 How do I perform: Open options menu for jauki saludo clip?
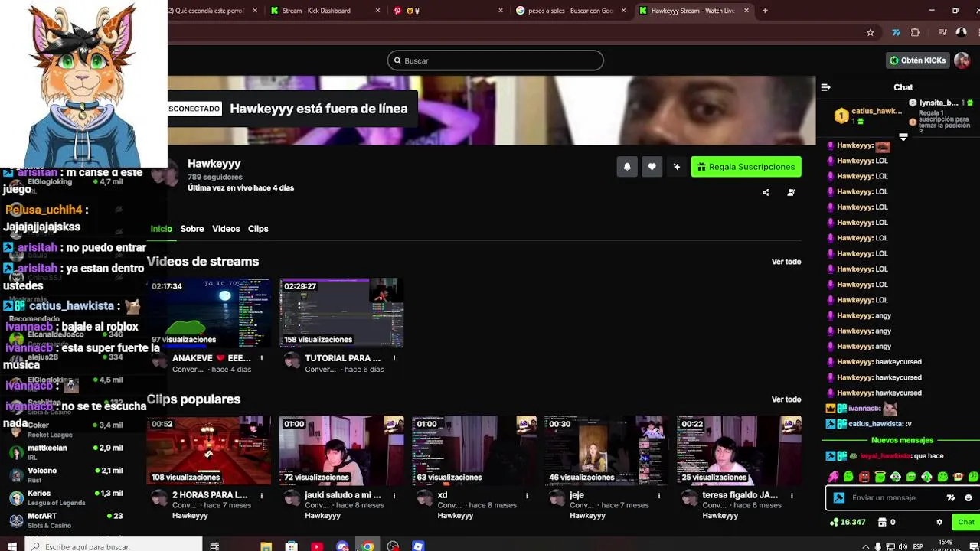click(394, 496)
